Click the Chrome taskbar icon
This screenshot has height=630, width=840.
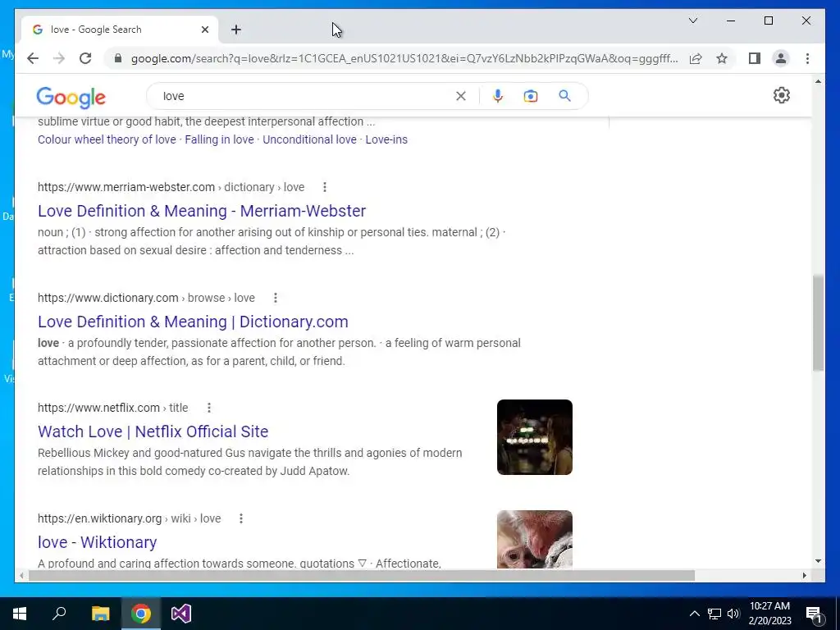click(141, 614)
